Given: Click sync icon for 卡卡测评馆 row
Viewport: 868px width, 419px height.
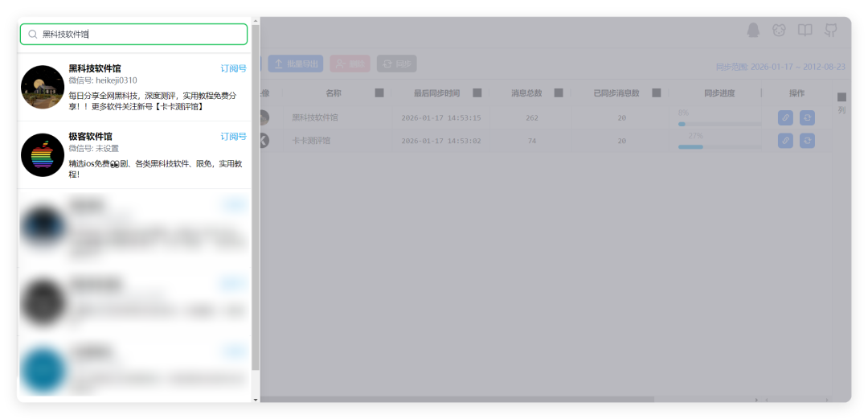Looking at the screenshot, I should pos(807,141).
